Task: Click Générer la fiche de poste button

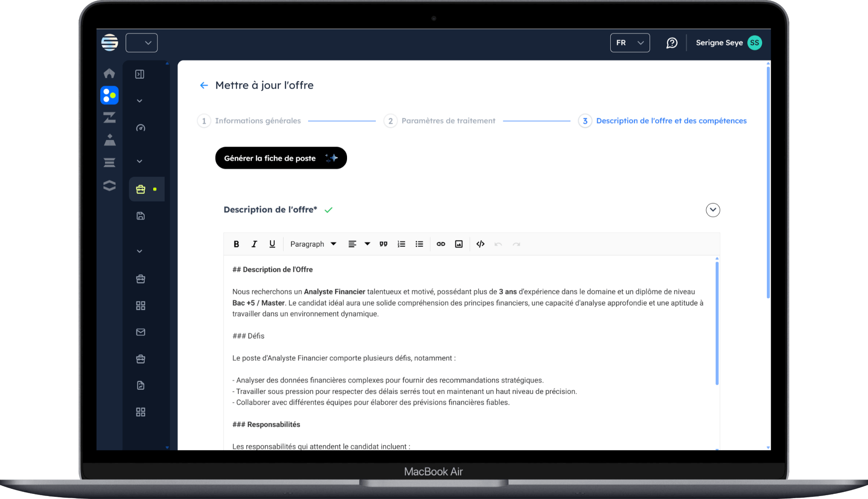Action: point(281,158)
